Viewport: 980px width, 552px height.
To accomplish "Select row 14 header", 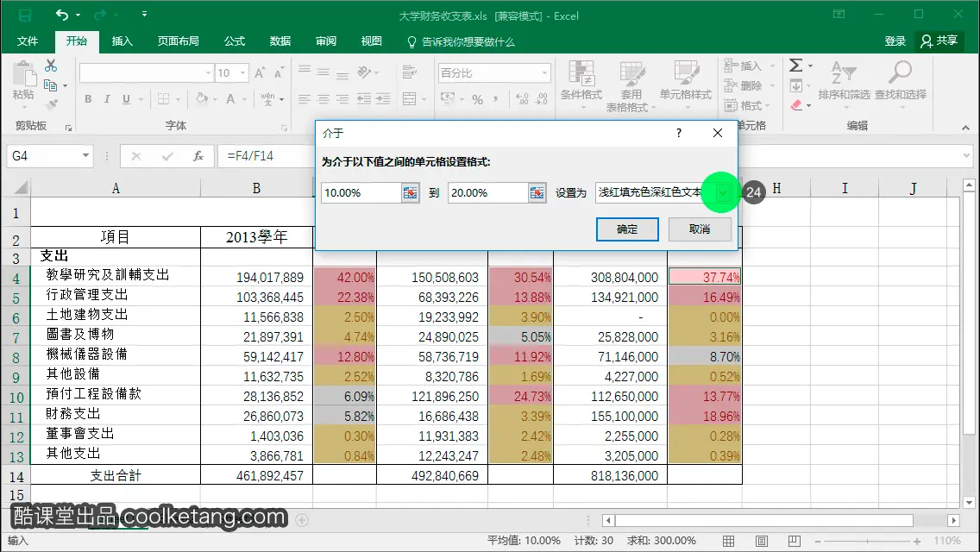I will (16, 476).
